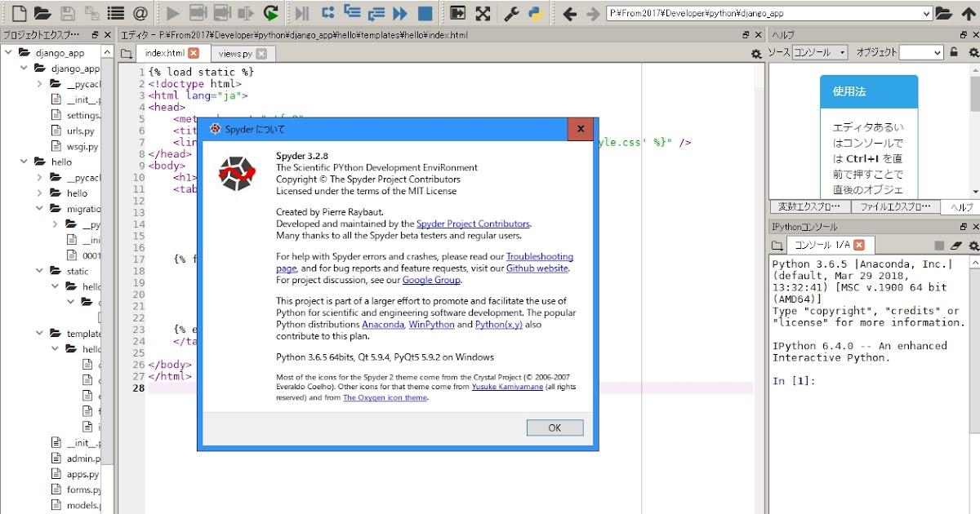Select the Help tab
The image size is (980, 514).
click(x=960, y=207)
